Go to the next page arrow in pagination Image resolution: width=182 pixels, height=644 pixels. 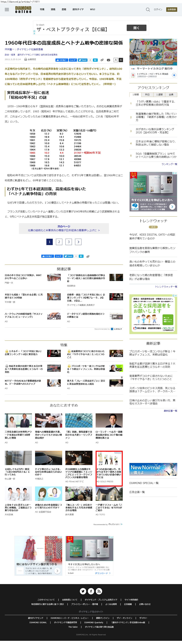click(78, 242)
